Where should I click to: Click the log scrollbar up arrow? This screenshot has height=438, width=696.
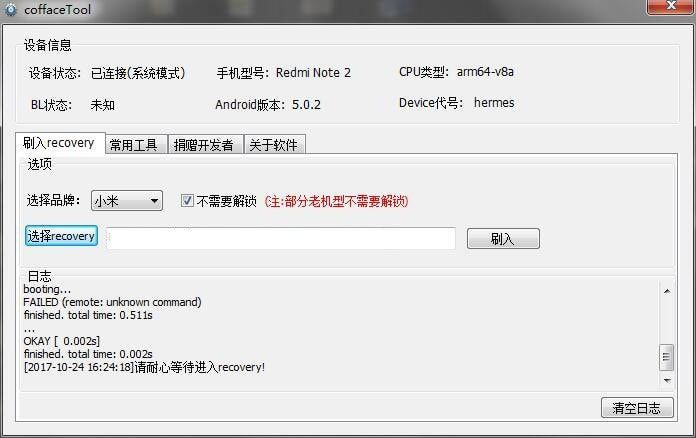coord(667,292)
